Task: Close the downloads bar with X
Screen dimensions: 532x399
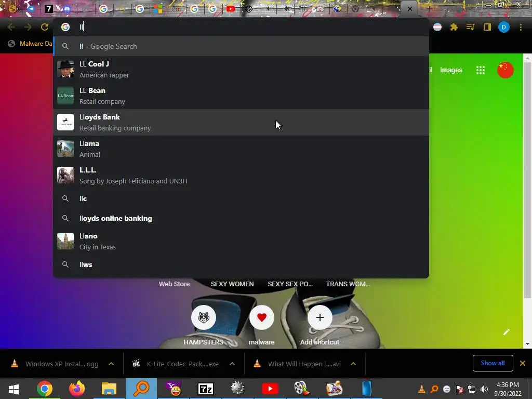Action: pos(523,363)
